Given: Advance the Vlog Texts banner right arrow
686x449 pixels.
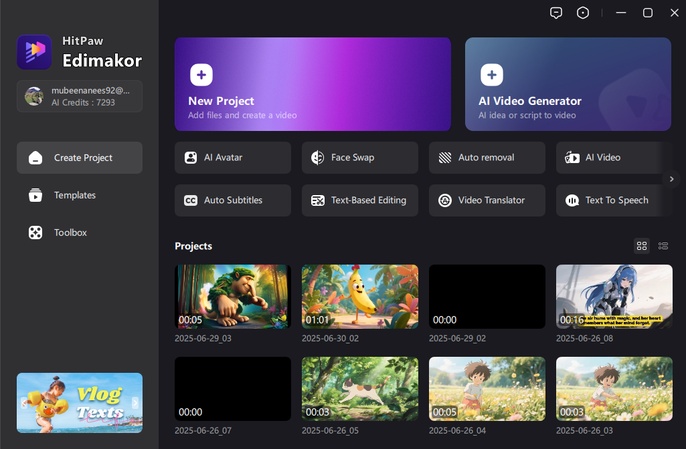Looking at the screenshot, I should tap(135, 403).
